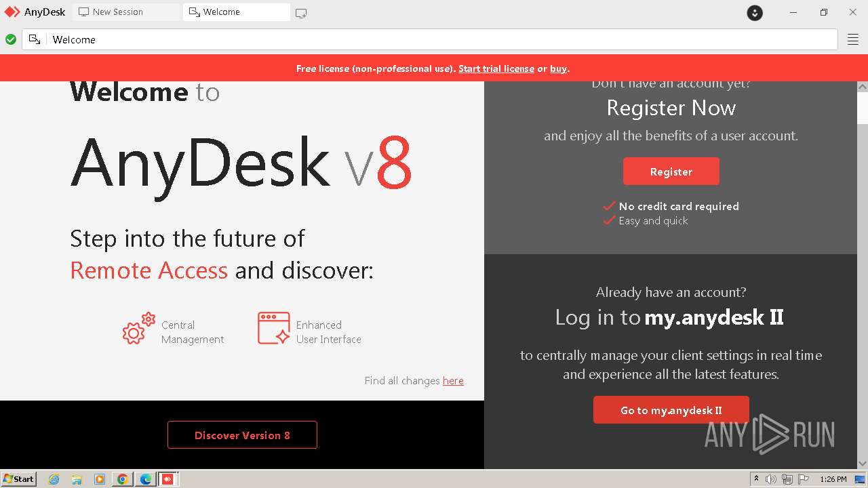Image resolution: width=868 pixels, height=488 pixels.
Task: Show hidden system tray icons
Action: coord(756,479)
